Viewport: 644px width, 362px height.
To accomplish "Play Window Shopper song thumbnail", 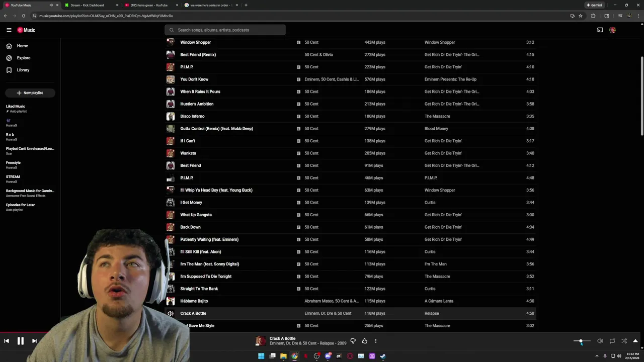I will coord(171,42).
